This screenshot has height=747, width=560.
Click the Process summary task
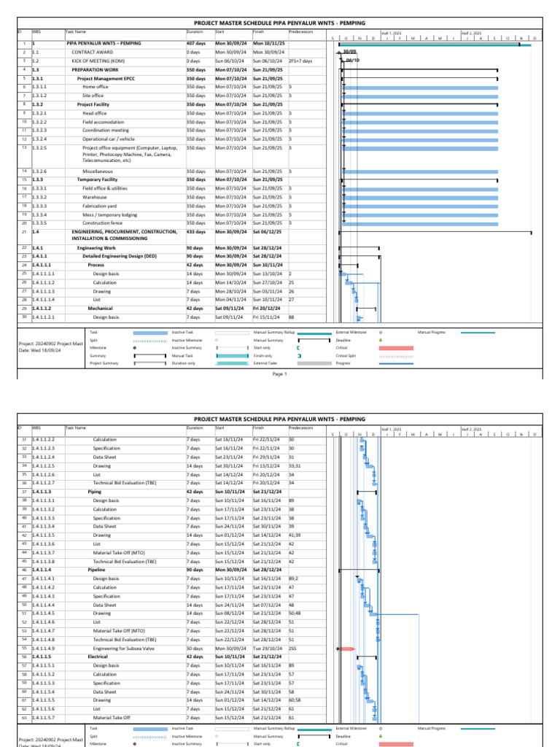96,265
